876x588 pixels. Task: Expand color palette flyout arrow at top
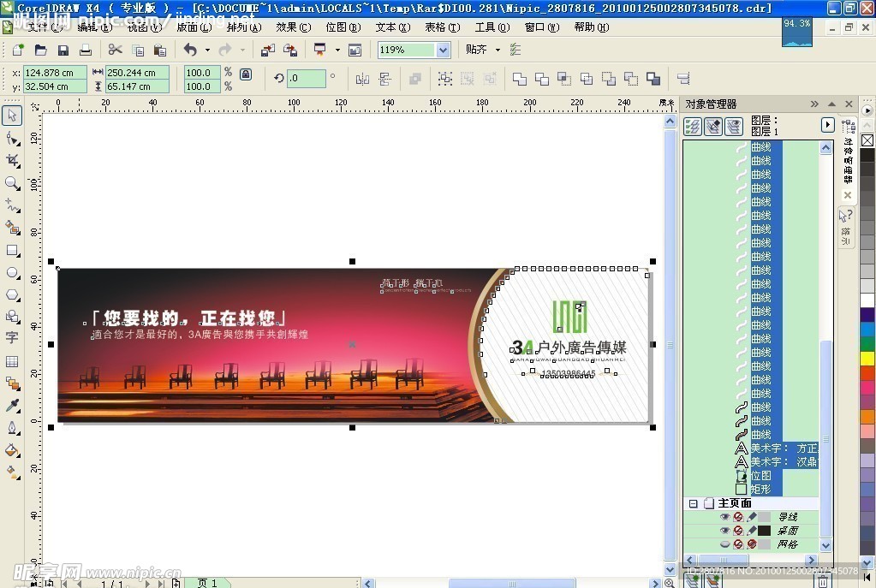867,110
